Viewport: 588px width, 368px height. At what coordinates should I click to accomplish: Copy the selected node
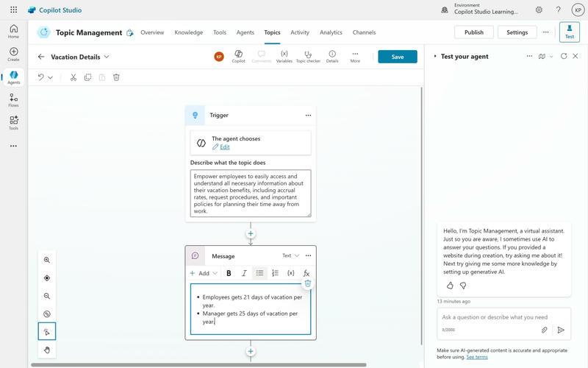point(87,77)
